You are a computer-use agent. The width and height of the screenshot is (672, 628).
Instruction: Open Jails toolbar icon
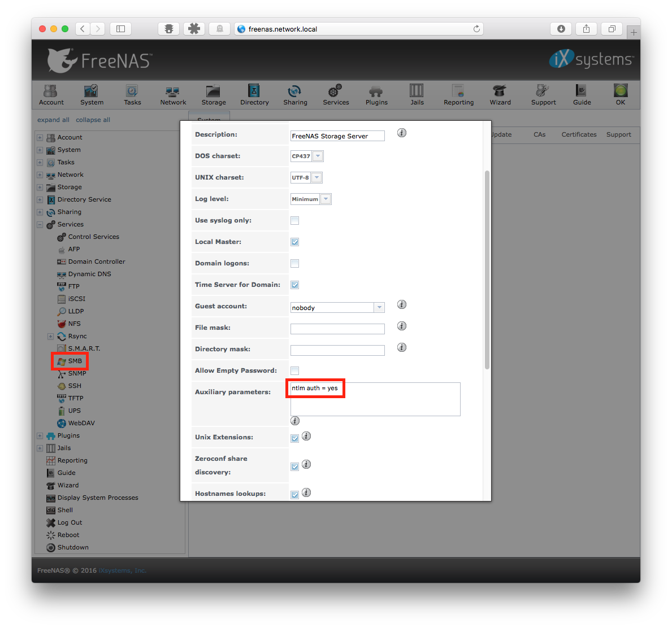(x=417, y=95)
